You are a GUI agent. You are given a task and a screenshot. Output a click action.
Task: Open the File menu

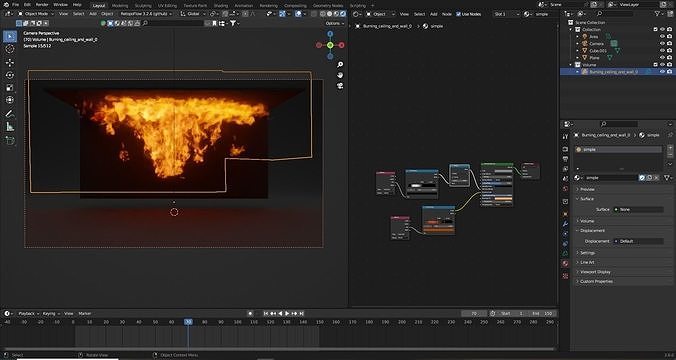(16, 5)
